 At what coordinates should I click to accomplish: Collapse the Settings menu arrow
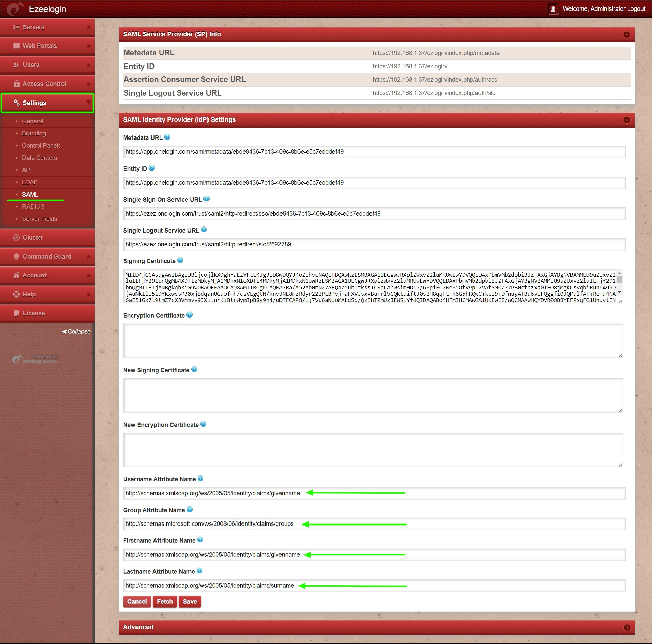pyautogui.click(x=89, y=103)
